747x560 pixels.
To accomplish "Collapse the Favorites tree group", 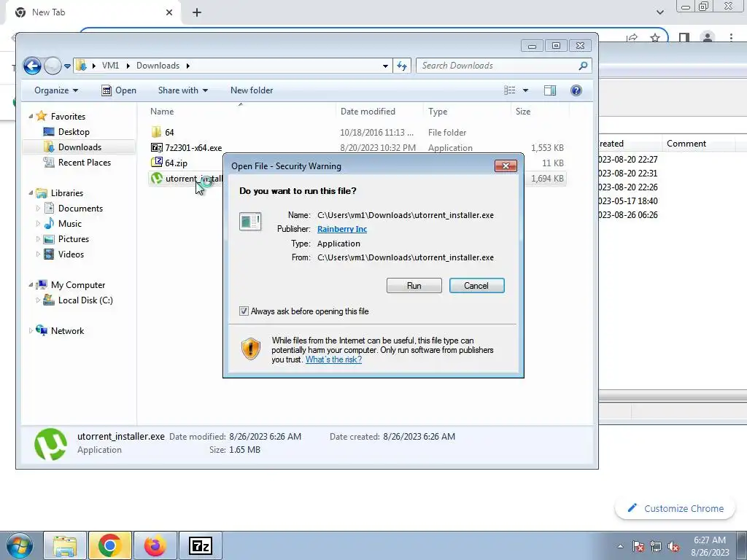I will pos(31,116).
